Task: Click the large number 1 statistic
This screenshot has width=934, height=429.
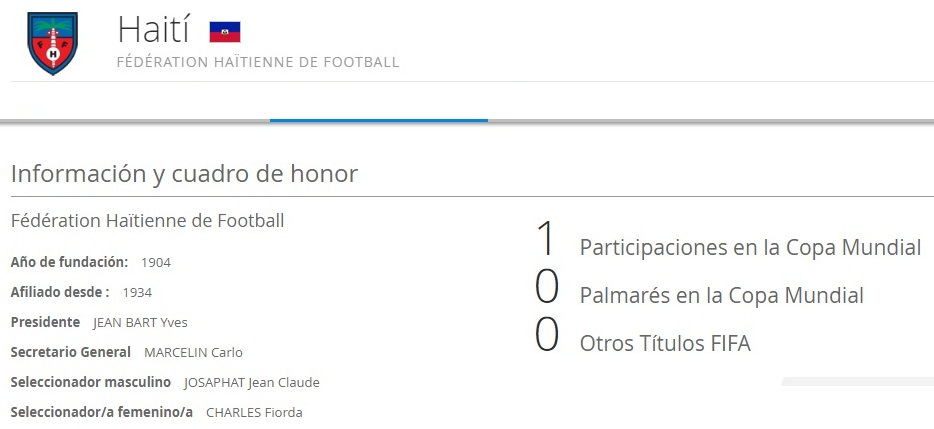Action: point(545,240)
